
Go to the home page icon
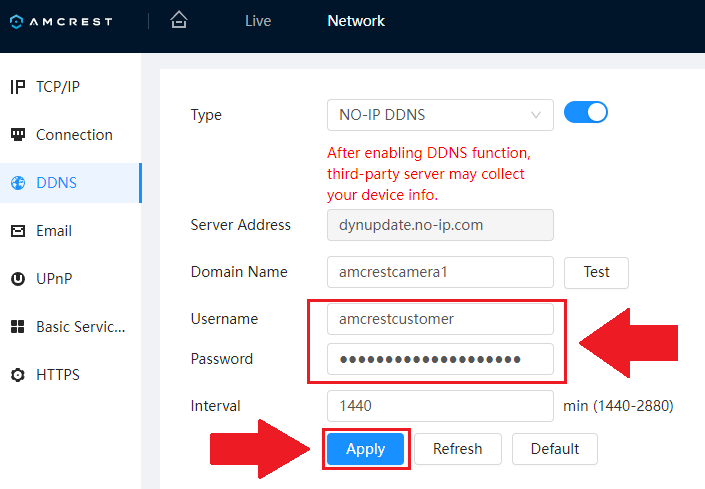pos(178,20)
